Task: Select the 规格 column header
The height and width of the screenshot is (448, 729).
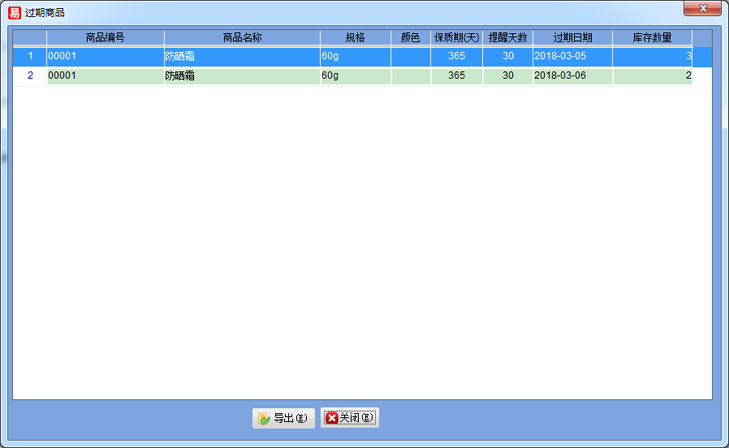Action: [x=355, y=37]
